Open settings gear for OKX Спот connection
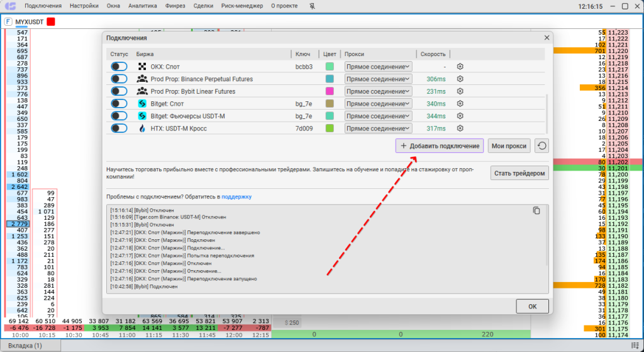The height and width of the screenshot is (352, 644). pos(460,67)
